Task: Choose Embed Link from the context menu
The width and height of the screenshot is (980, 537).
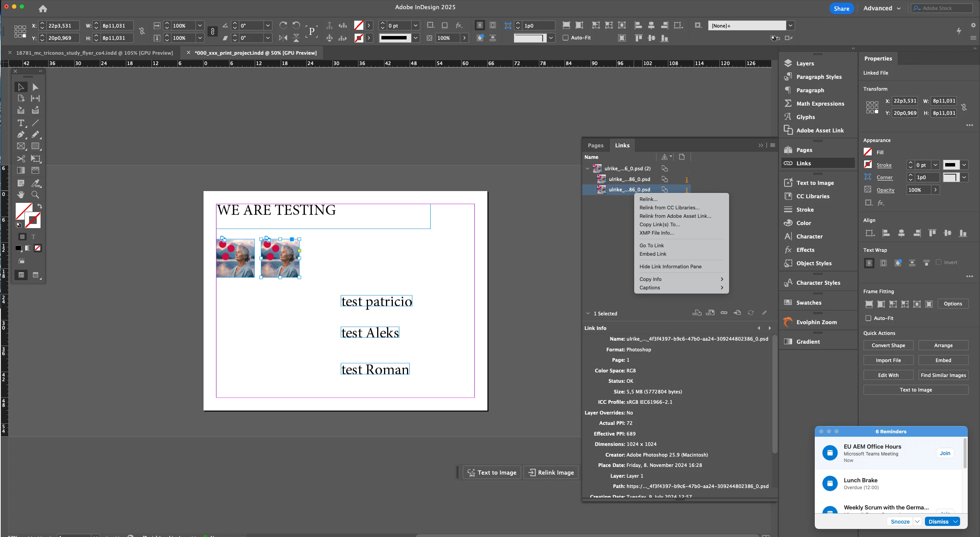Action: (653, 254)
